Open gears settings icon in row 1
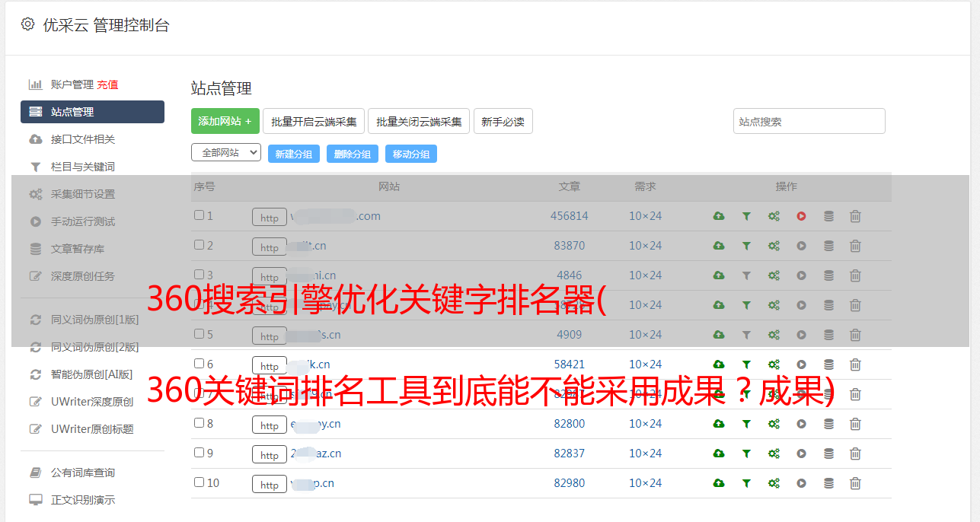 point(774,216)
